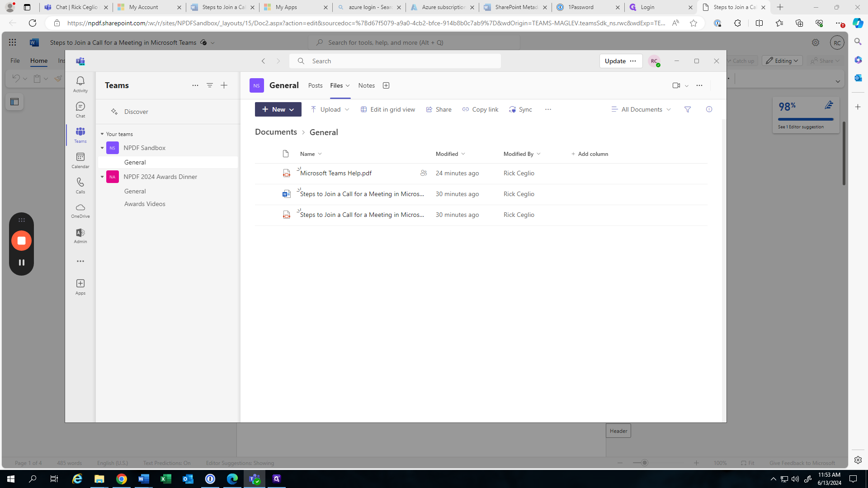Viewport: 868px width, 488px height.
Task: Click Update button in Teams
Action: pyautogui.click(x=615, y=61)
